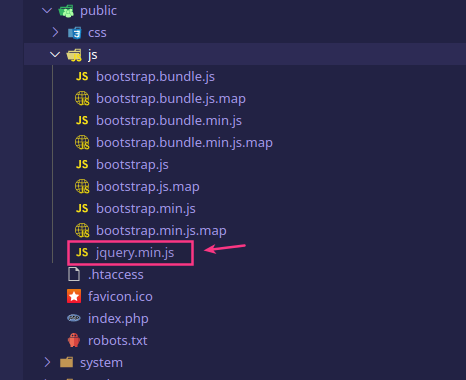Click map icon beside bootstrap.bundle.js.map
Image resolution: width=466 pixels, height=380 pixels.
pos(82,99)
